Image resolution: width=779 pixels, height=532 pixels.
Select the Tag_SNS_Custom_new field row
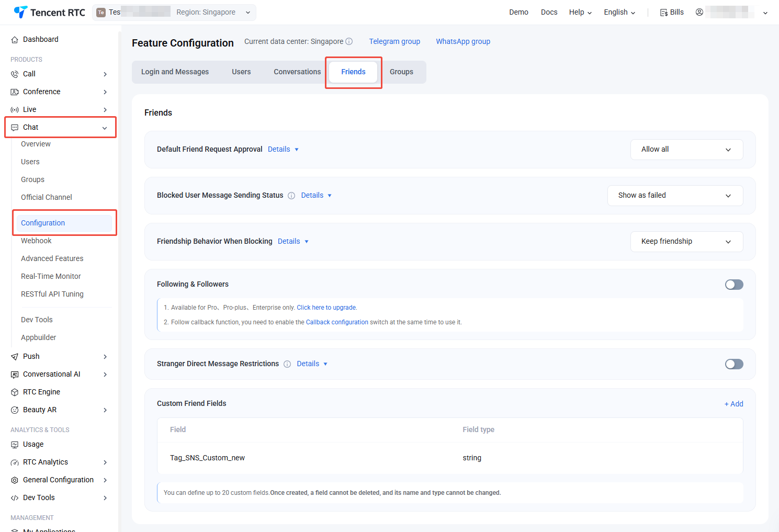pyautogui.click(x=450, y=458)
